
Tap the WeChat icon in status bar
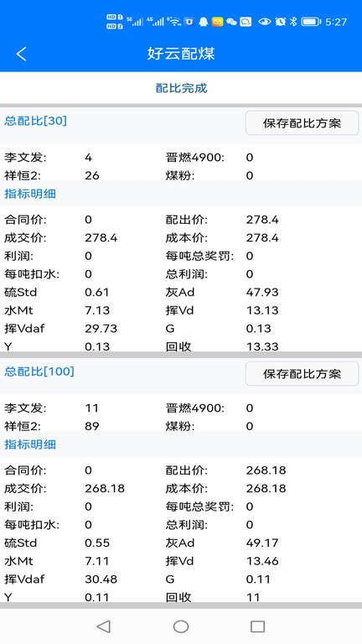tap(231, 22)
